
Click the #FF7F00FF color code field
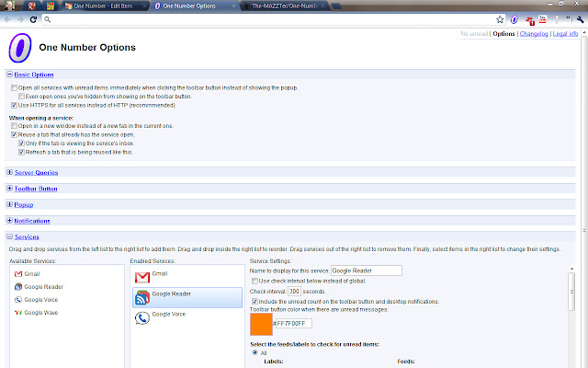point(294,323)
